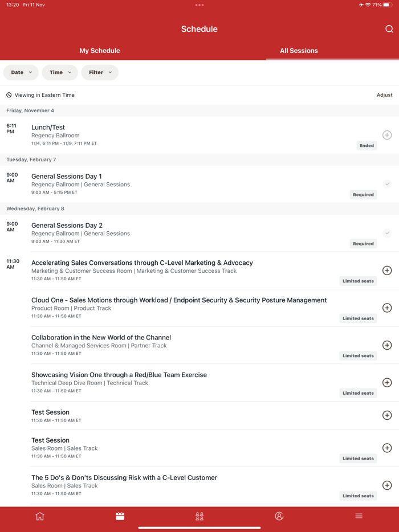Select the All Sessions tab
399x532 pixels.
coord(299,50)
